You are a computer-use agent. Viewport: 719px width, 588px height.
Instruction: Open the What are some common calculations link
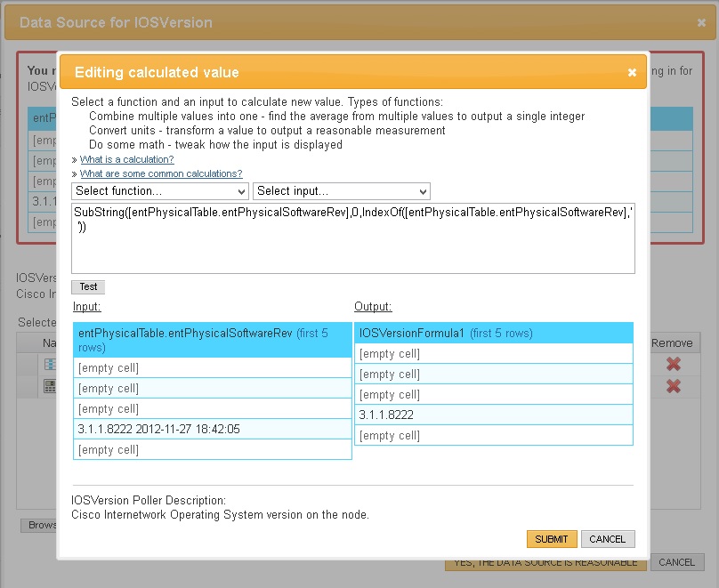coord(161,173)
